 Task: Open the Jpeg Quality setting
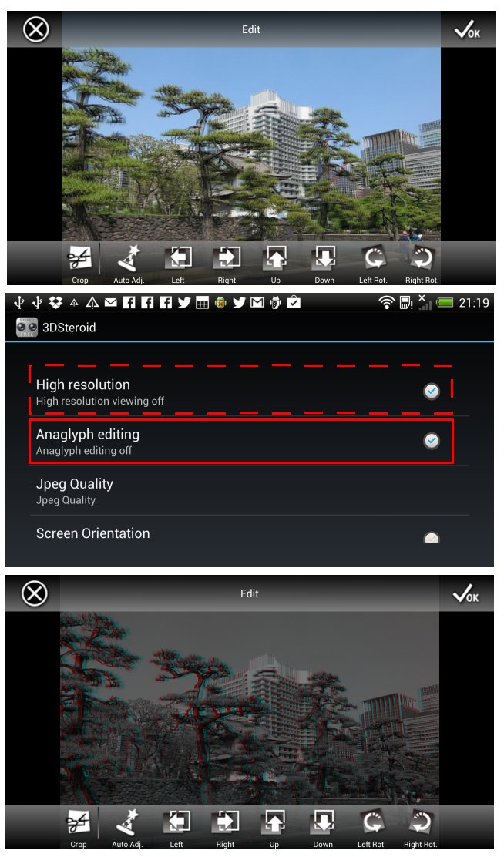coord(249,491)
